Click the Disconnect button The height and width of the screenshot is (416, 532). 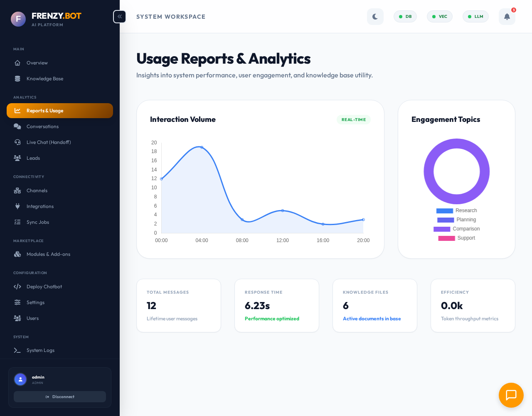pyautogui.click(x=60, y=396)
